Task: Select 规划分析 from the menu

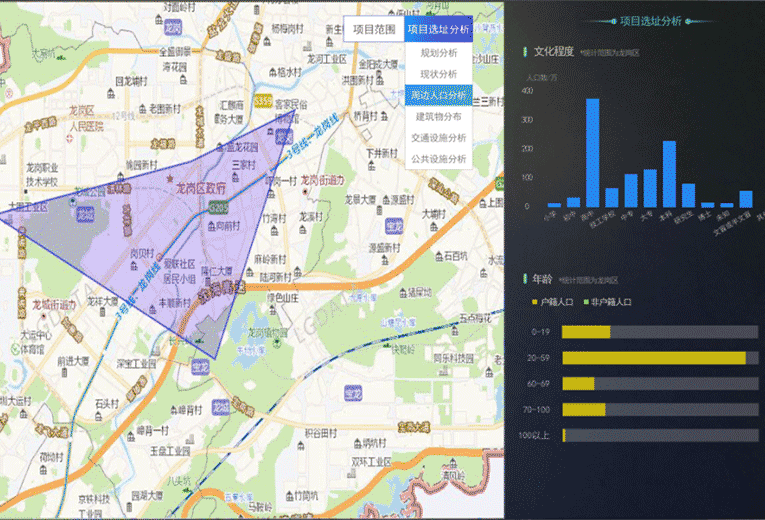Action: pos(438,53)
